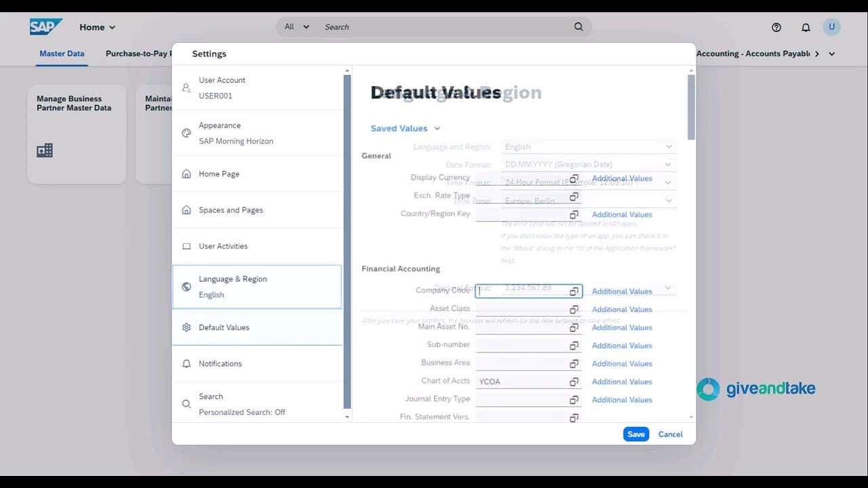Screen dimensions: 868x488
Task: Open value help for Company Code
Action: tap(574, 291)
